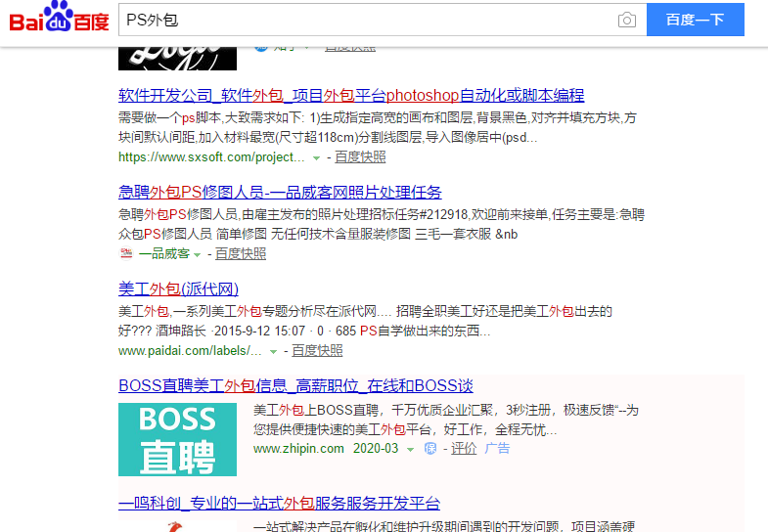This screenshot has height=532, width=768.
Task: Open BOSS直聘美工外包信息 result link
Action: tap(295, 385)
